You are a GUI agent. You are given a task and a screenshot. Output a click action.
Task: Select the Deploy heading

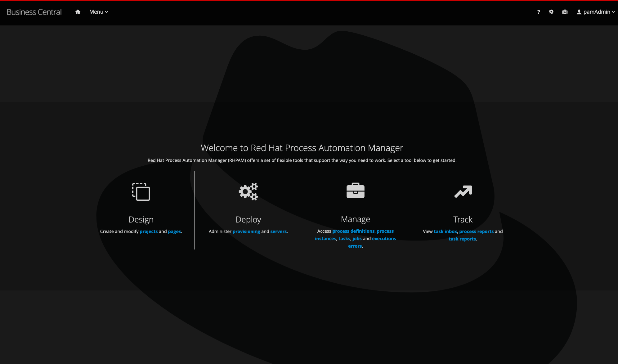click(248, 219)
